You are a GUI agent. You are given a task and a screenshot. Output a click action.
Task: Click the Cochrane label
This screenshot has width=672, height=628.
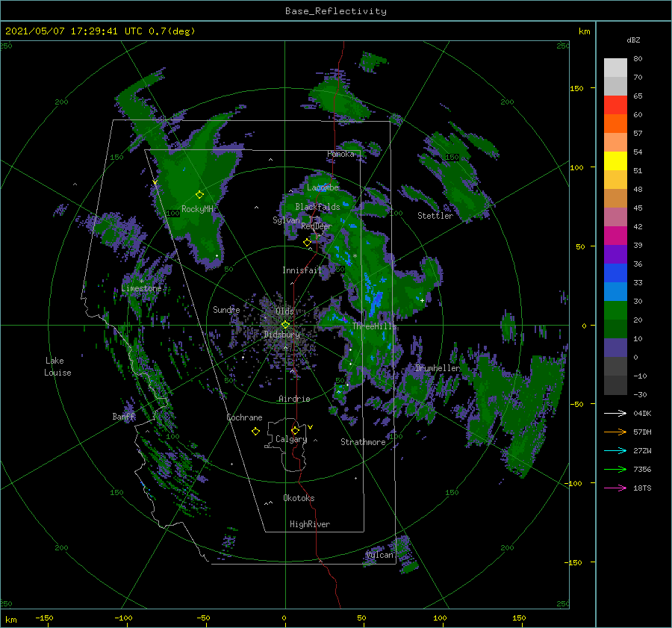coord(244,417)
